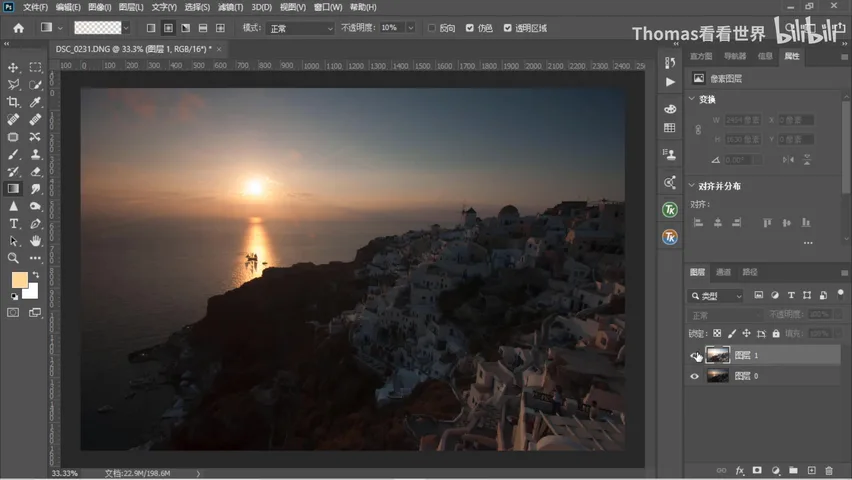Align top edges button
The width and height of the screenshot is (852, 480).
[767, 222]
